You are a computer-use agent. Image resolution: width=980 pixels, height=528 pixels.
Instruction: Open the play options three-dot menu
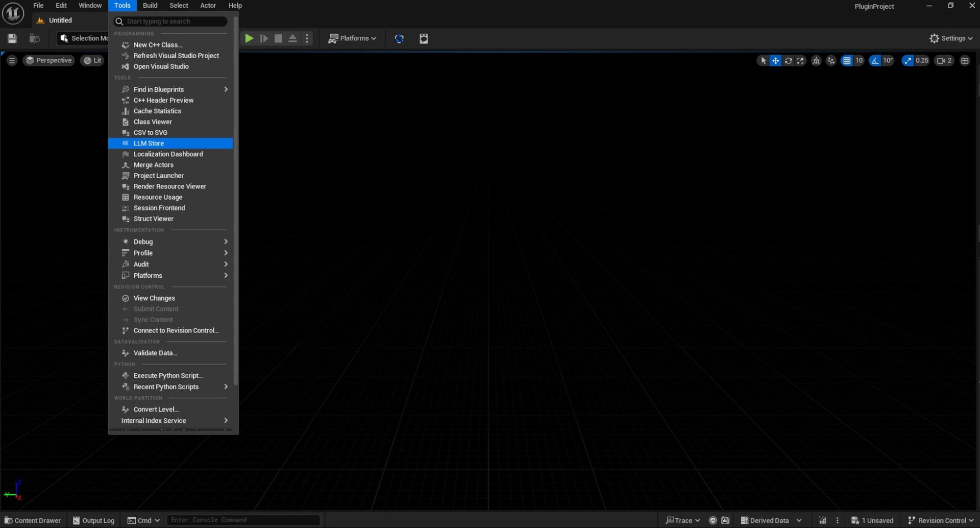coord(307,38)
